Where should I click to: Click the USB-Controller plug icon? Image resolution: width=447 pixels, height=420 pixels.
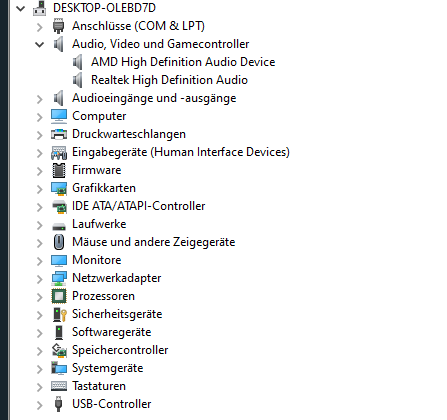click(59, 404)
